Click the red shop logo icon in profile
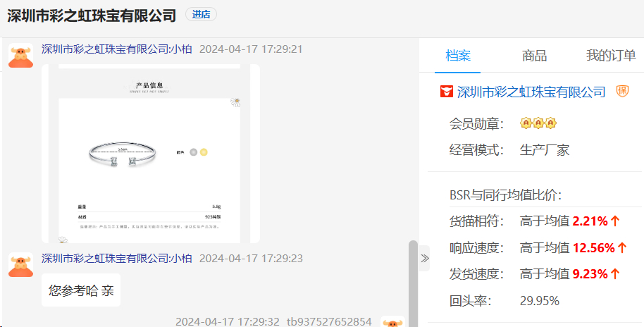Screen dimensions: 644x327 (x=447, y=91)
